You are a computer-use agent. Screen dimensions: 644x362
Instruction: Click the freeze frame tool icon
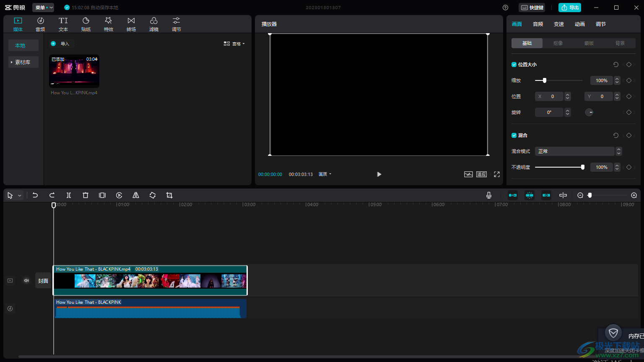[102, 195]
